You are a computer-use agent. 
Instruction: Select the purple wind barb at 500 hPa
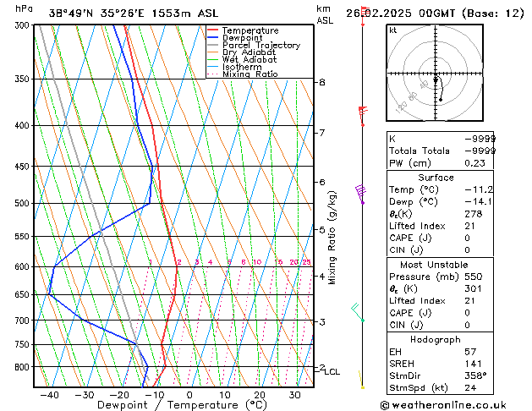360,195
